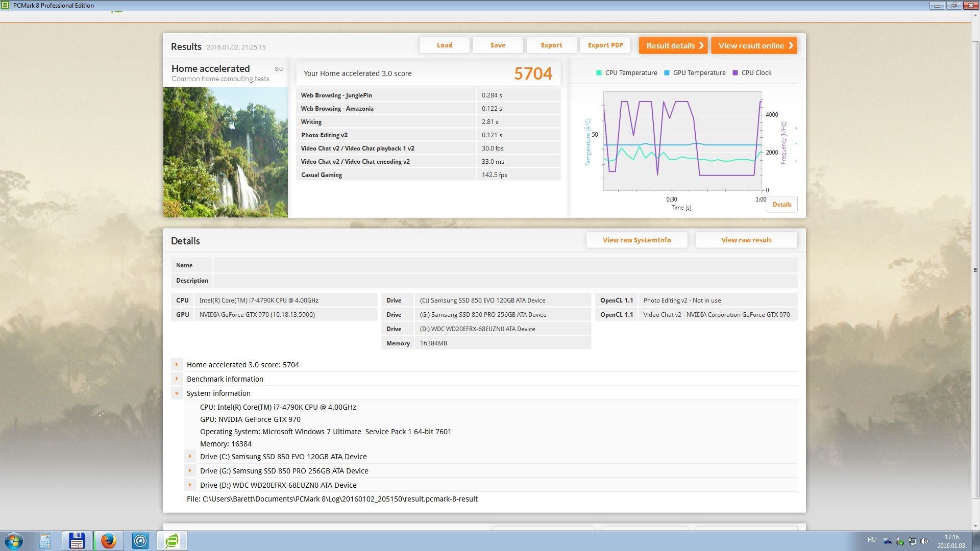Click OpenCL Video Chat v2 GTX 970 cell
Viewport: 980px width, 551px height.
[x=718, y=314]
